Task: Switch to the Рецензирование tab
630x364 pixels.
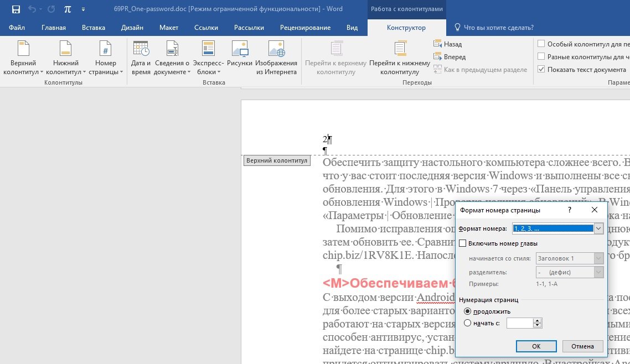Action: [305, 28]
